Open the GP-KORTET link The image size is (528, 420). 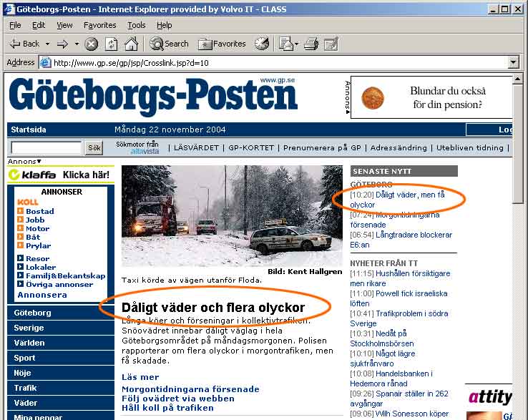(251, 148)
